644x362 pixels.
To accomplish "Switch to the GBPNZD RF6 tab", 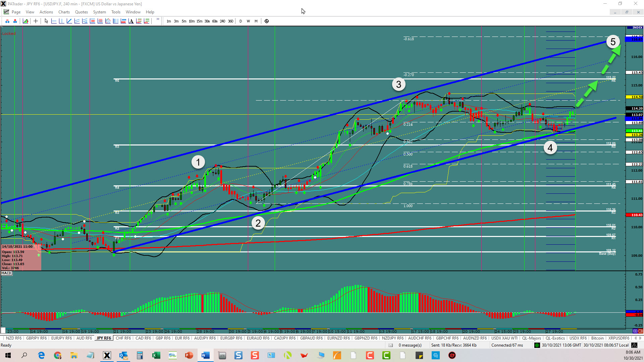I will [x=366, y=338].
